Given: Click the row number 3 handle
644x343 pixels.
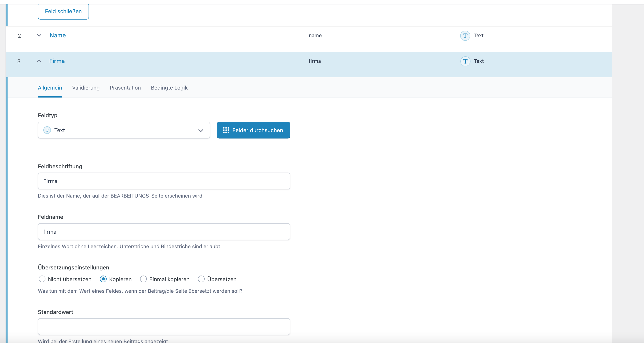Looking at the screenshot, I should pos(19,61).
